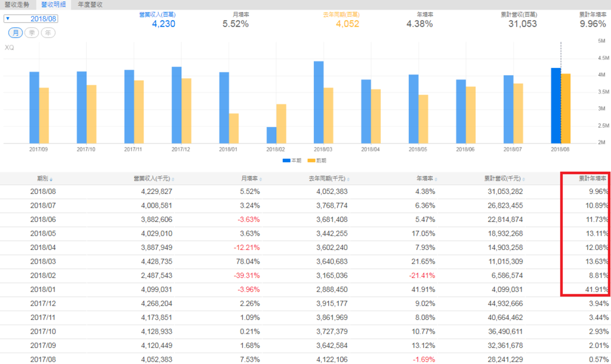This screenshot has height=364, width=611.
Task: Select the 營收明細 tab
Action: pyautogui.click(x=53, y=5)
